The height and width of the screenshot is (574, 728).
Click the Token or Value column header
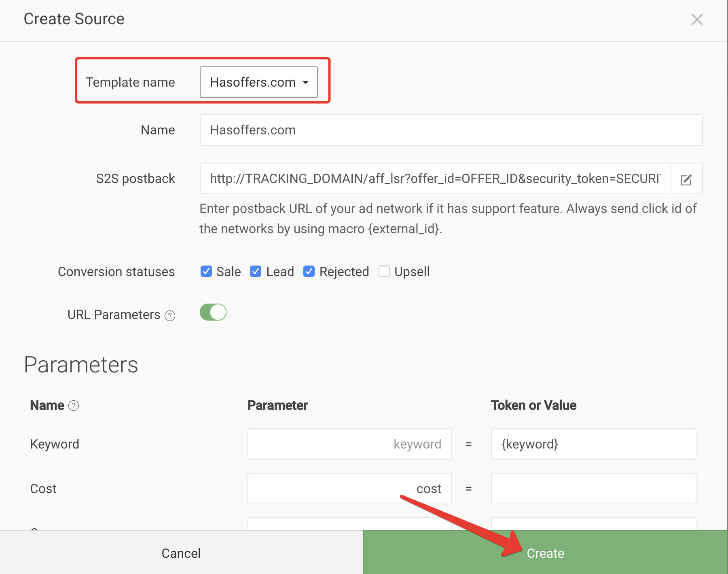pos(533,405)
